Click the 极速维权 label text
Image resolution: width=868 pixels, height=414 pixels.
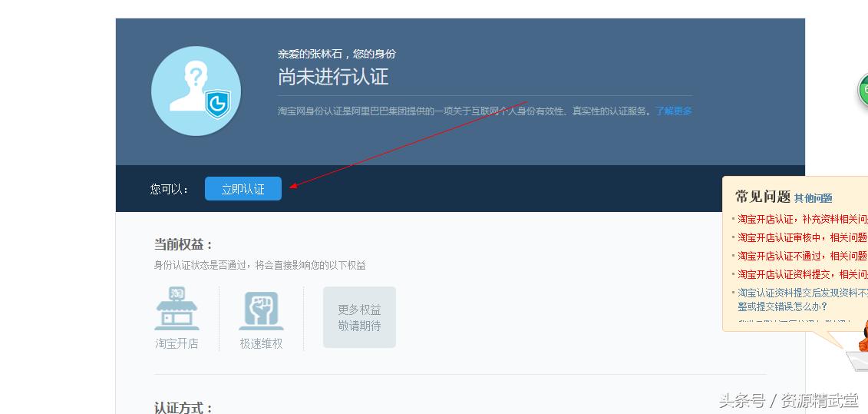pos(261,343)
